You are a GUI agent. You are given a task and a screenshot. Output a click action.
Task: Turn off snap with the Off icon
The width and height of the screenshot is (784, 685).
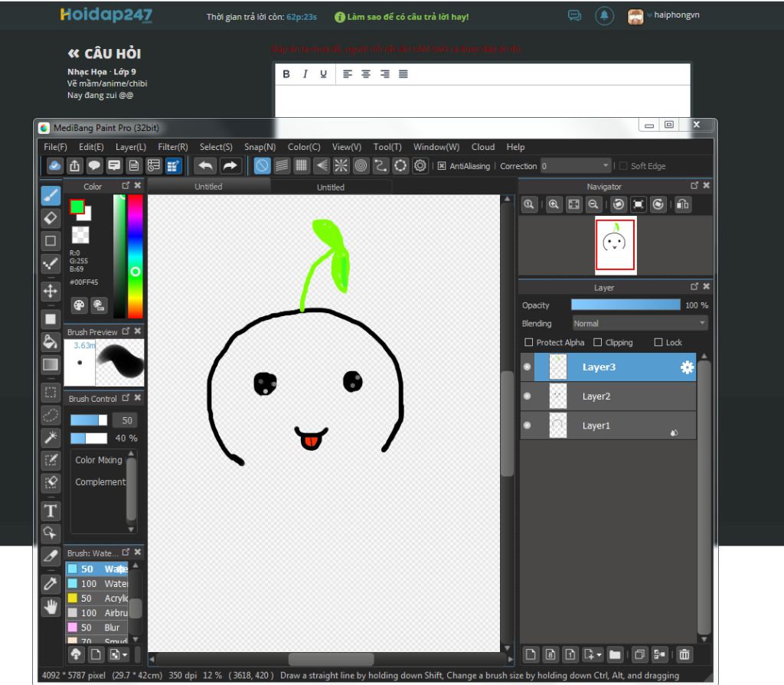coord(262,165)
